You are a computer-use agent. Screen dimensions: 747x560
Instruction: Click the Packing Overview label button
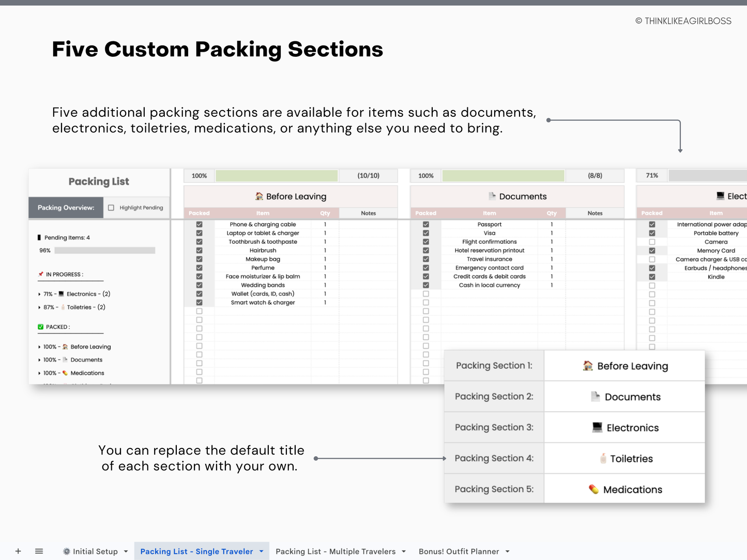66,208
